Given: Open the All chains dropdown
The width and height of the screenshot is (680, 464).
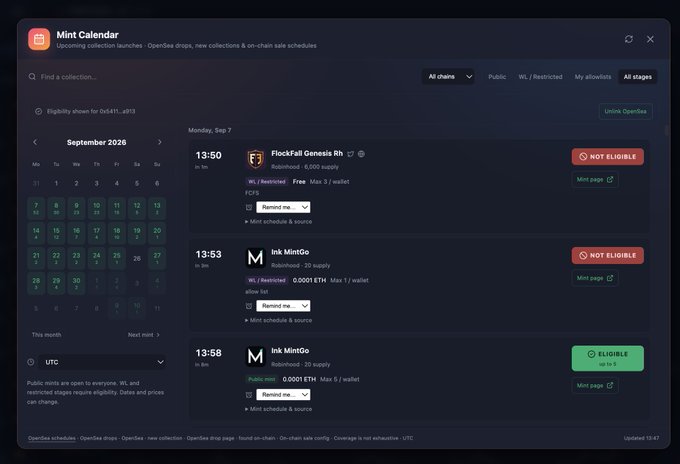Looking at the screenshot, I should click(448, 77).
